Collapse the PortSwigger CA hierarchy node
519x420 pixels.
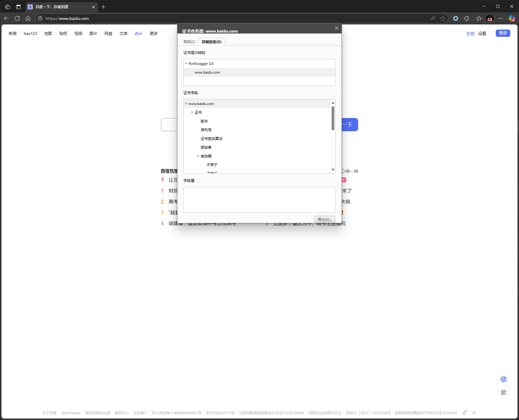pyautogui.click(x=186, y=64)
